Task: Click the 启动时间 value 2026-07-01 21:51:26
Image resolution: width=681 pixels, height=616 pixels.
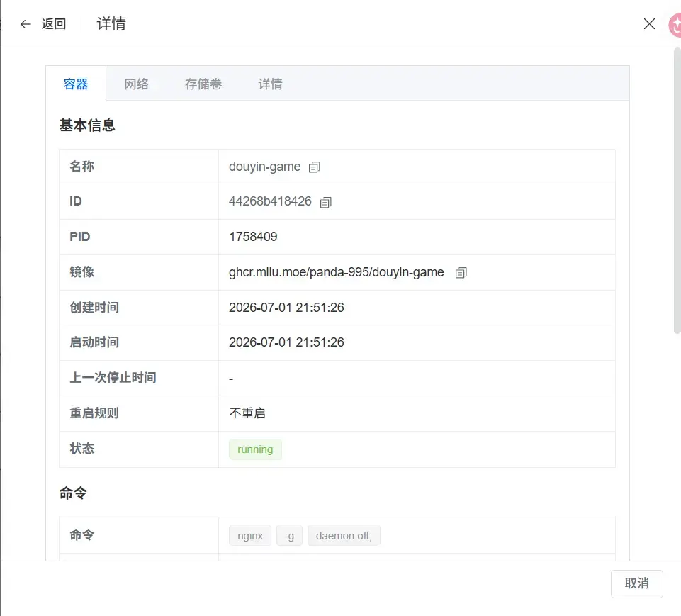Action: pyautogui.click(x=286, y=342)
